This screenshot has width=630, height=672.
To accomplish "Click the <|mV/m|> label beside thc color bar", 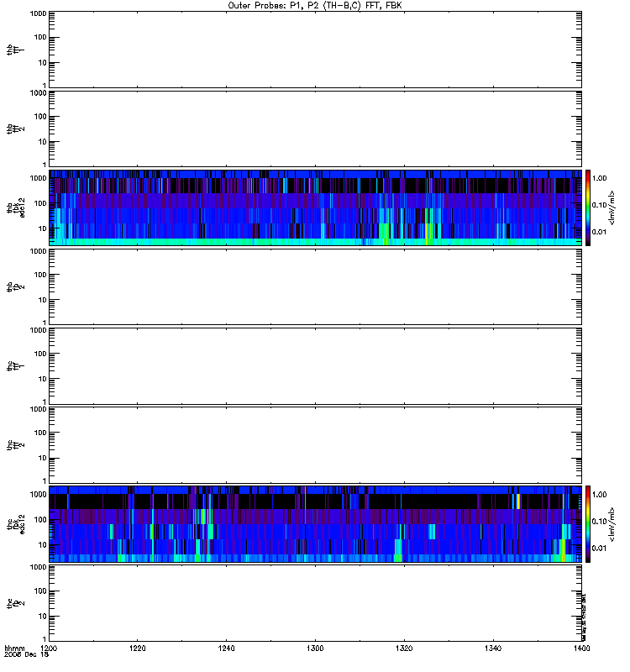I will click(612, 524).
